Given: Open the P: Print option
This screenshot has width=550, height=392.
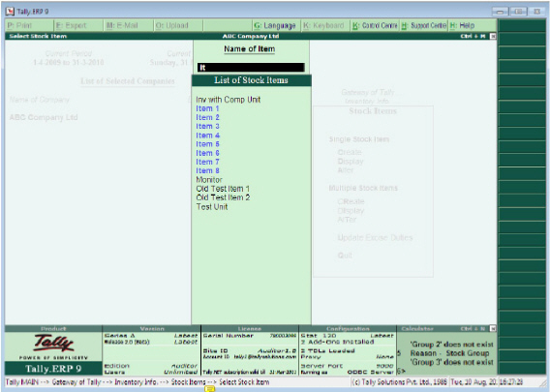Looking at the screenshot, I should [29, 25].
